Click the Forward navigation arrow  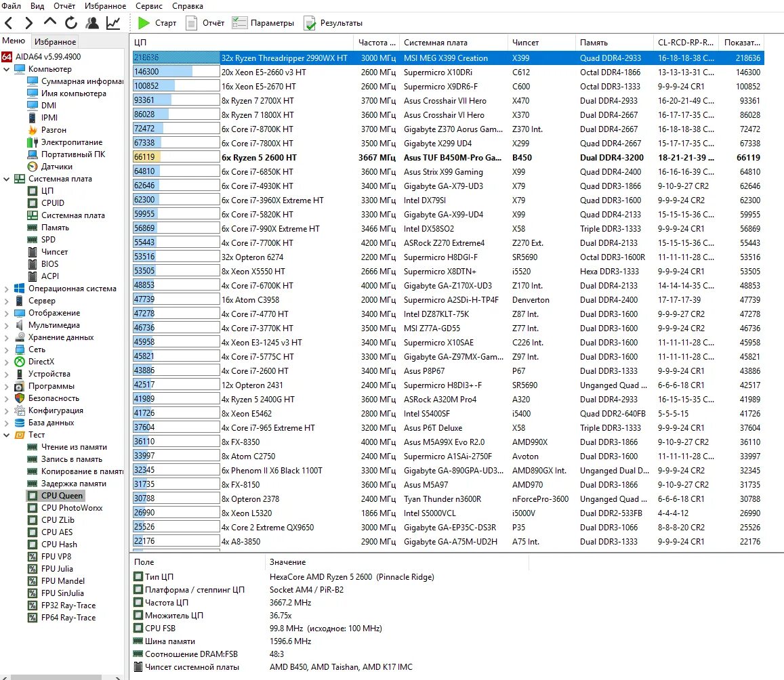coord(28,23)
